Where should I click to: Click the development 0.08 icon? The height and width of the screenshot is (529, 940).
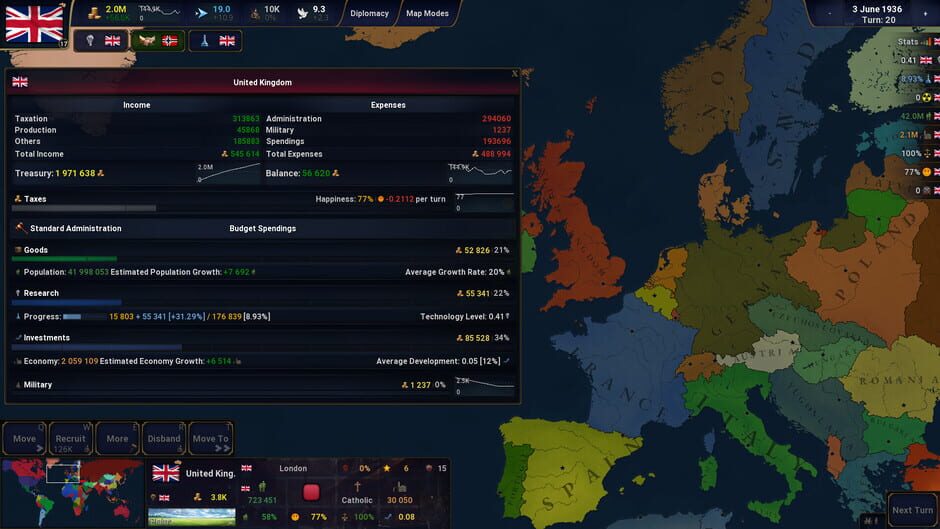click(388, 516)
